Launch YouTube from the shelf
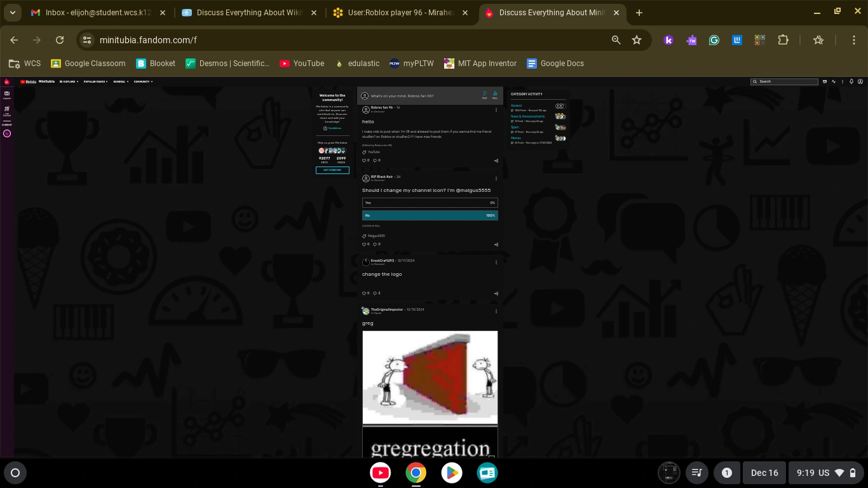Screen dimensions: 868x488 click(381, 472)
